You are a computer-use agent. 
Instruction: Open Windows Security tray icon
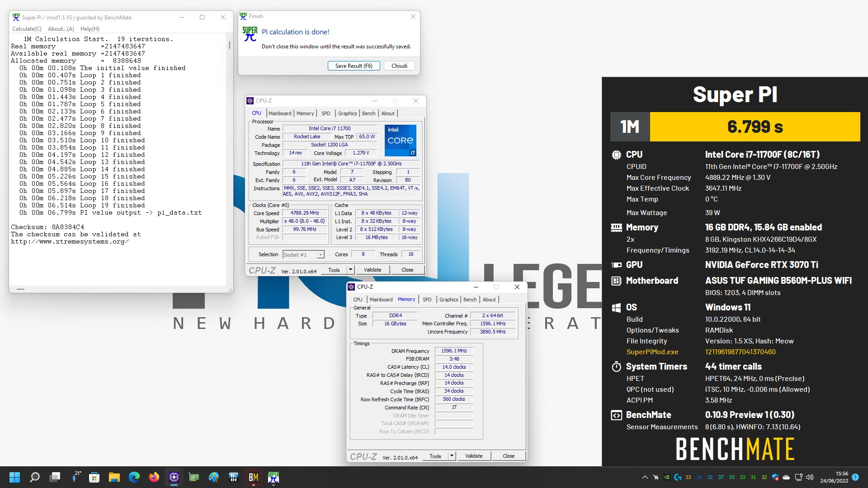point(775,477)
